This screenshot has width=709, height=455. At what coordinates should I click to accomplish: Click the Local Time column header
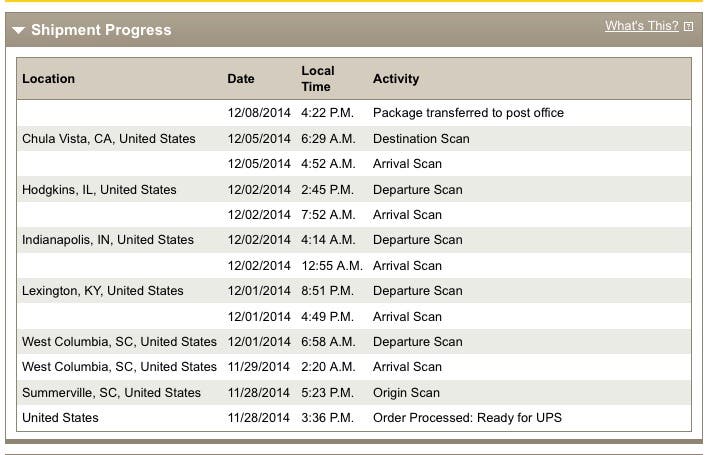click(x=318, y=79)
